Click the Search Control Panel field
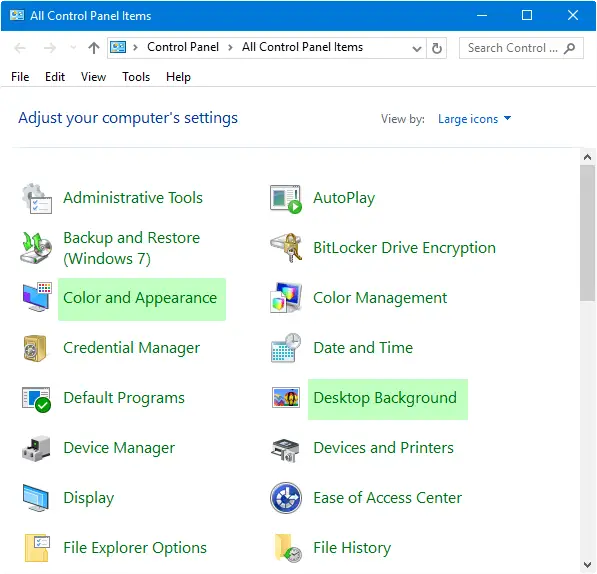The height and width of the screenshot is (574, 597). click(x=521, y=48)
